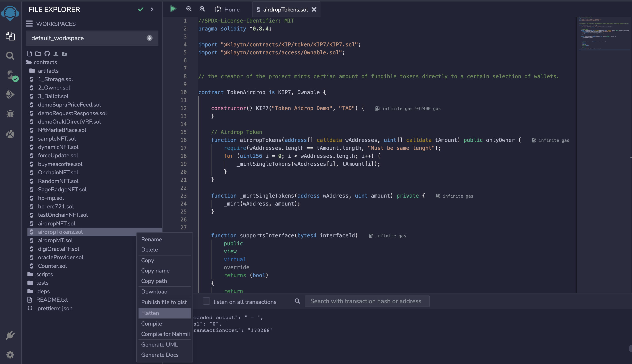Click the editor zoom out magnifier icon

(x=189, y=9)
